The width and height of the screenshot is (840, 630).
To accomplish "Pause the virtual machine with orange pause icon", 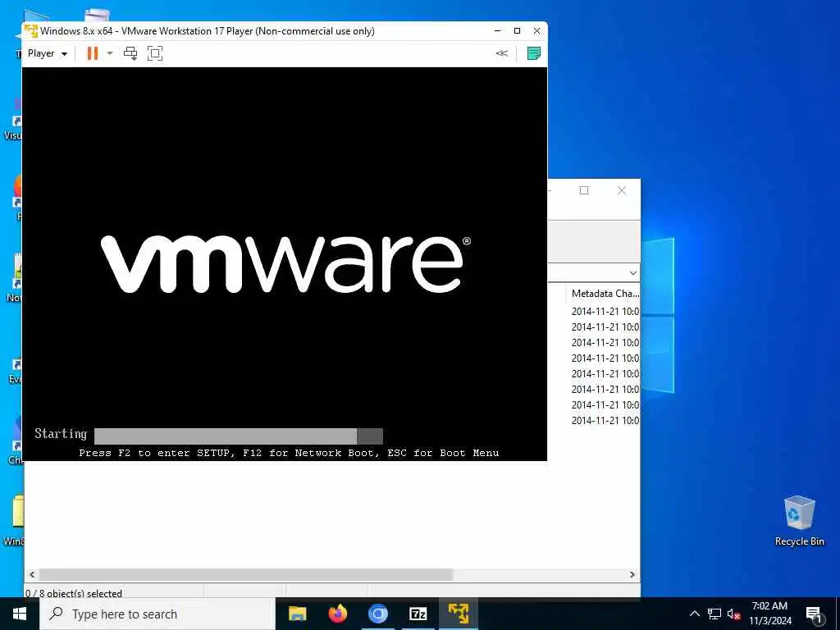I will [x=93, y=53].
